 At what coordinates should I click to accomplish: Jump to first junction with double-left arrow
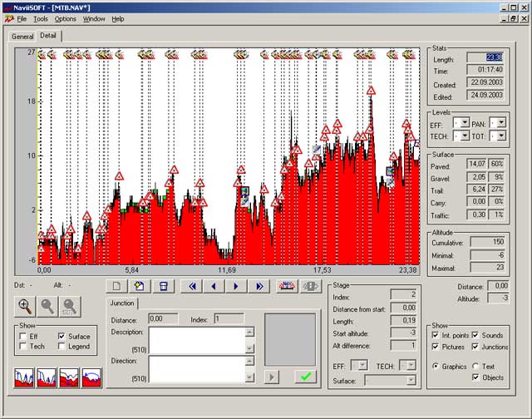(192, 286)
